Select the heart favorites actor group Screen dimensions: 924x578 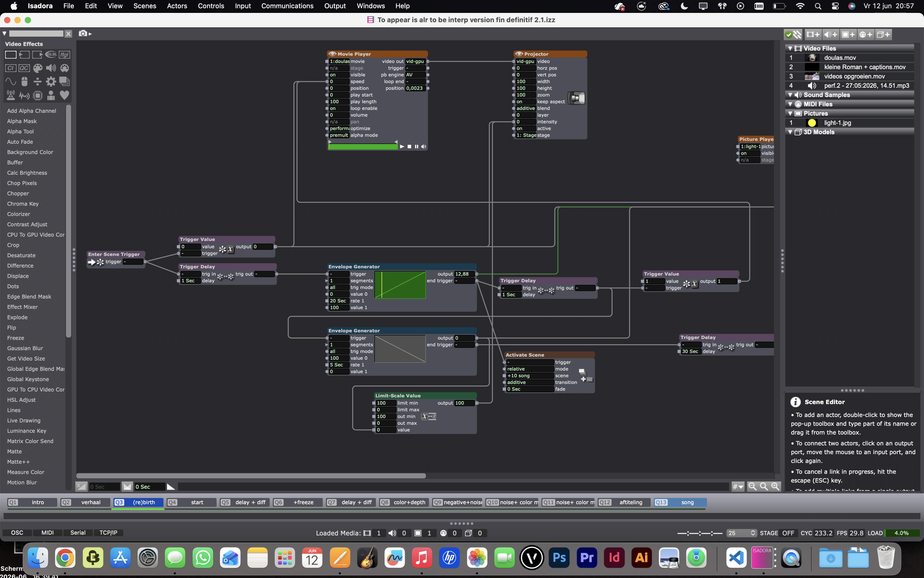pyautogui.click(x=64, y=95)
